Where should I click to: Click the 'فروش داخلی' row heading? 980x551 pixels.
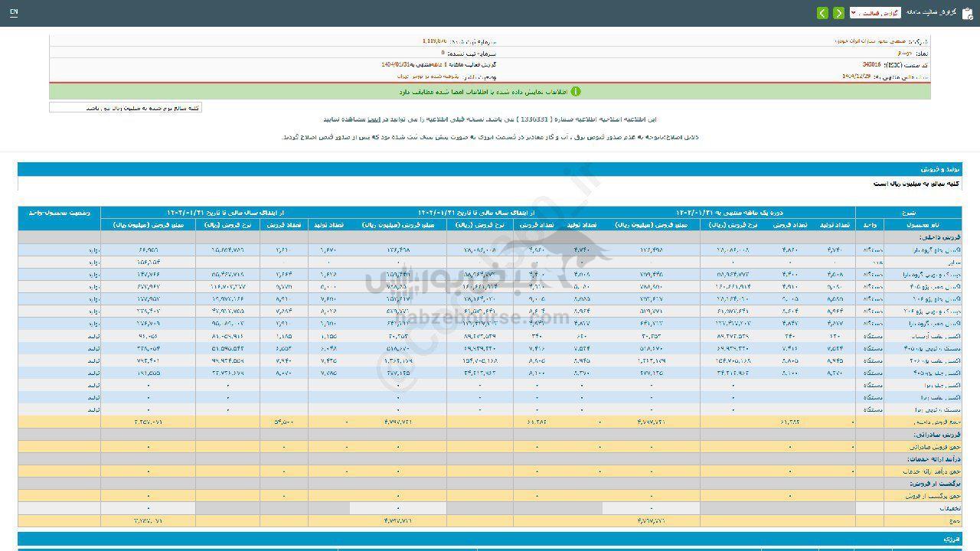(x=941, y=237)
